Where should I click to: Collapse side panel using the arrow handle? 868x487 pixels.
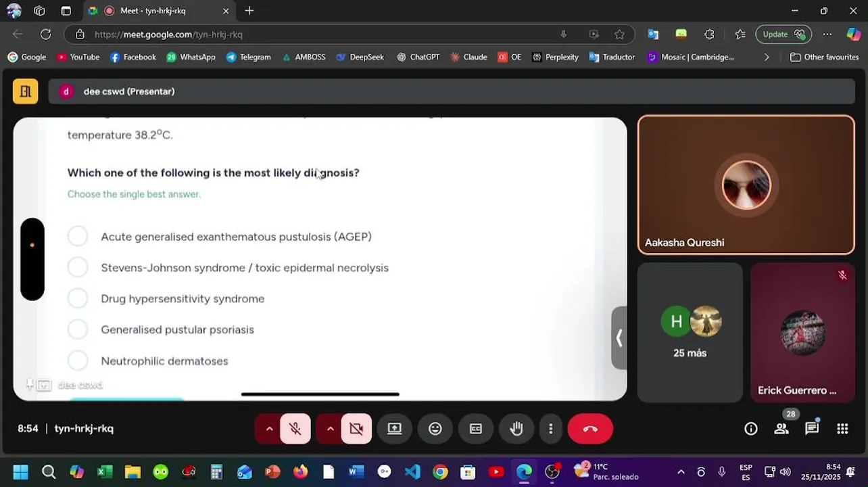click(x=619, y=338)
